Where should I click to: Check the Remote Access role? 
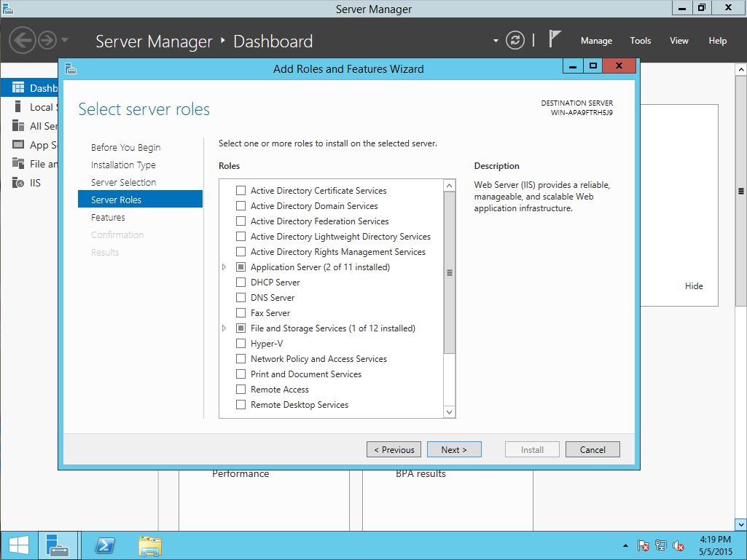point(241,389)
